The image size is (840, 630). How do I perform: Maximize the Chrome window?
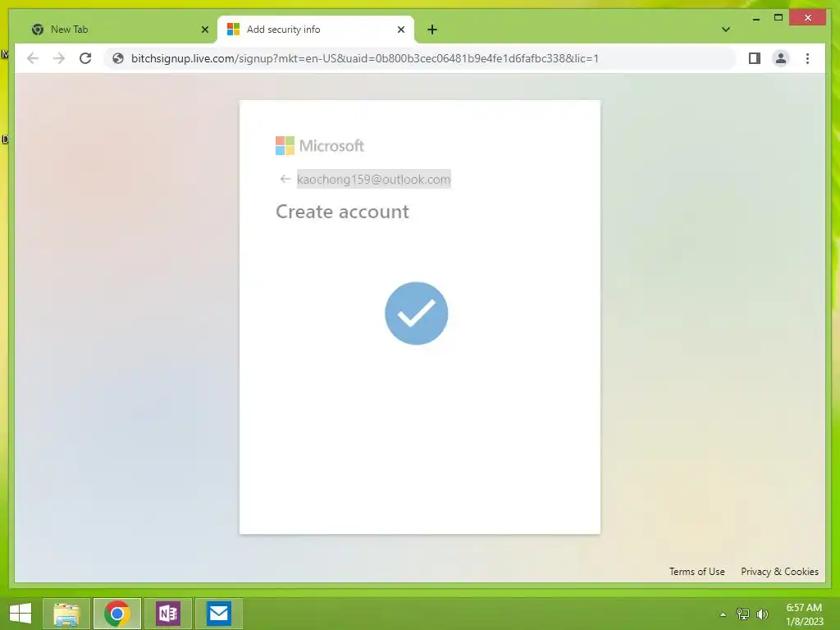pyautogui.click(x=778, y=18)
